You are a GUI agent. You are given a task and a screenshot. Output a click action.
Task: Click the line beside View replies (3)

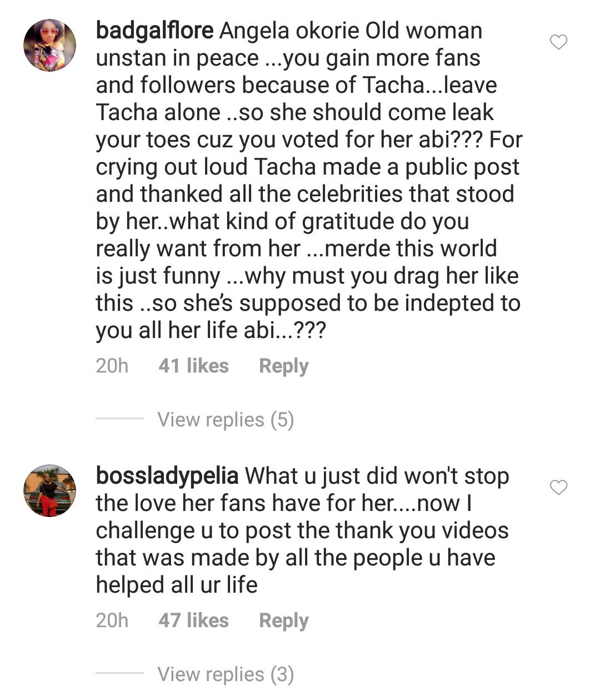point(119,673)
